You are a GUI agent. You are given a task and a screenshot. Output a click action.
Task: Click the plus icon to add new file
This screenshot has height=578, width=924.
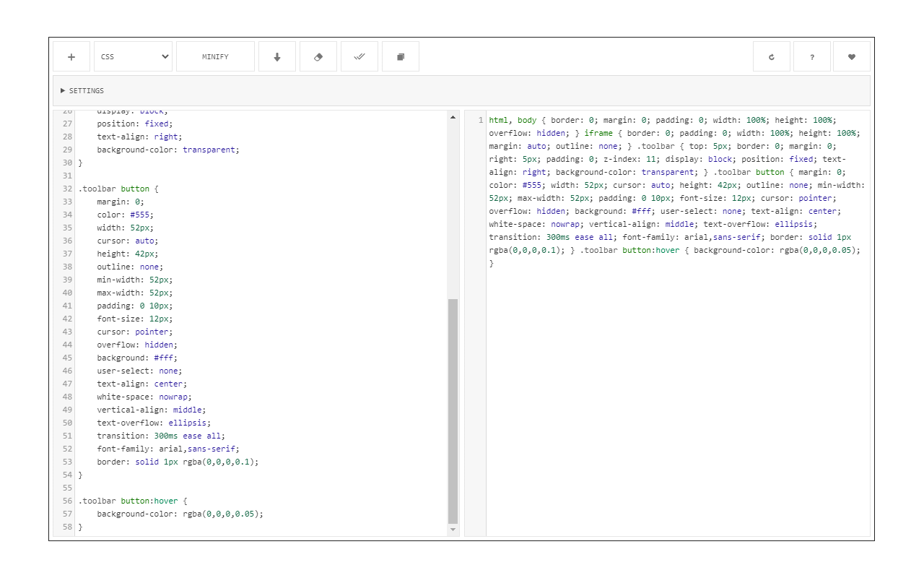click(71, 56)
